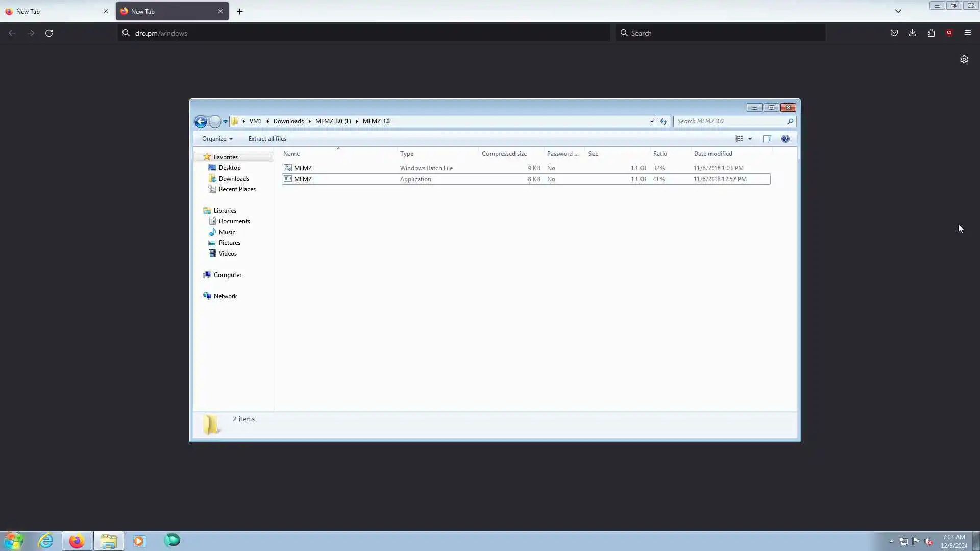980x551 pixels.
Task: Click the Downloads breadcrumb in the path
Action: (x=288, y=121)
